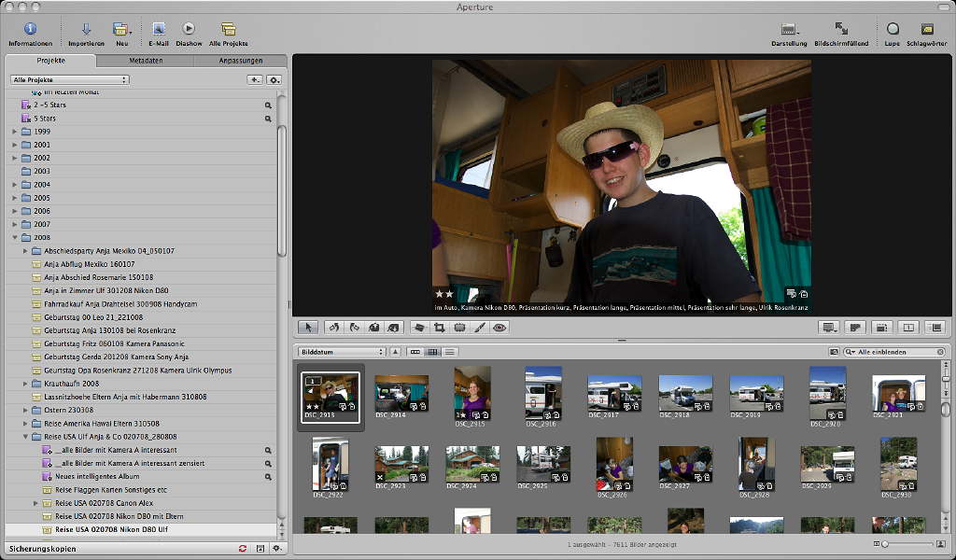Click magnifier icon on 2 -5 Stars row
The height and width of the screenshot is (560, 956).
point(268,105)
